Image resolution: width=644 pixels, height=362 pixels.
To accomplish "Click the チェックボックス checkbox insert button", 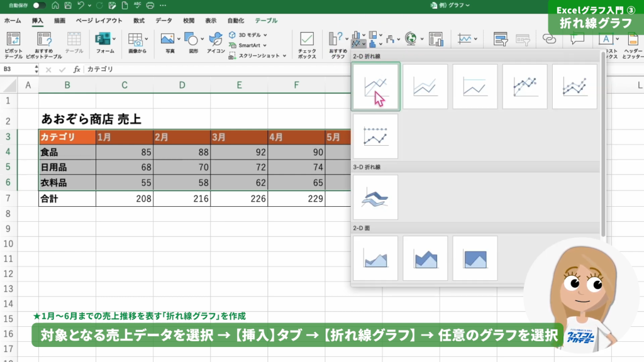I will point(307,45).
